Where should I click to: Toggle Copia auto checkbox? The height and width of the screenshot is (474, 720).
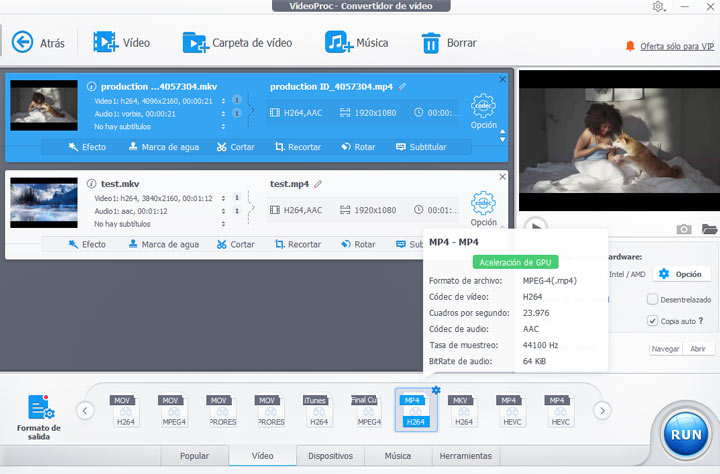tap(652, 321)
